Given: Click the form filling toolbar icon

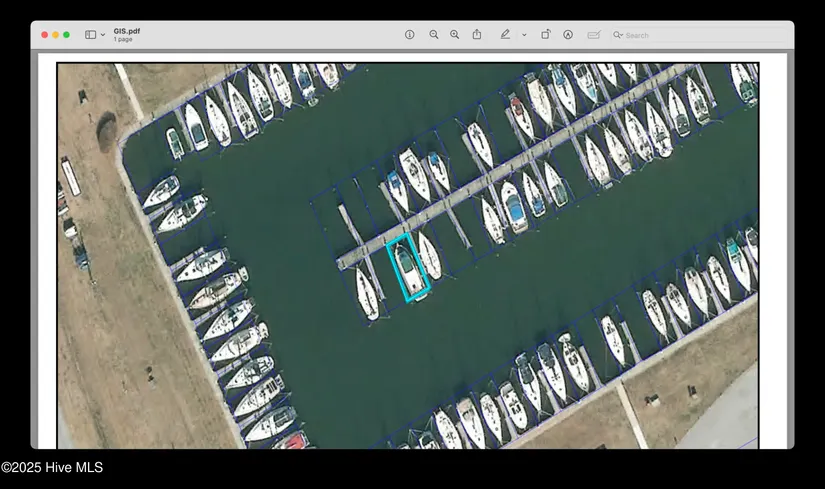Looking at the screenshot, I should tap(594, 34).
